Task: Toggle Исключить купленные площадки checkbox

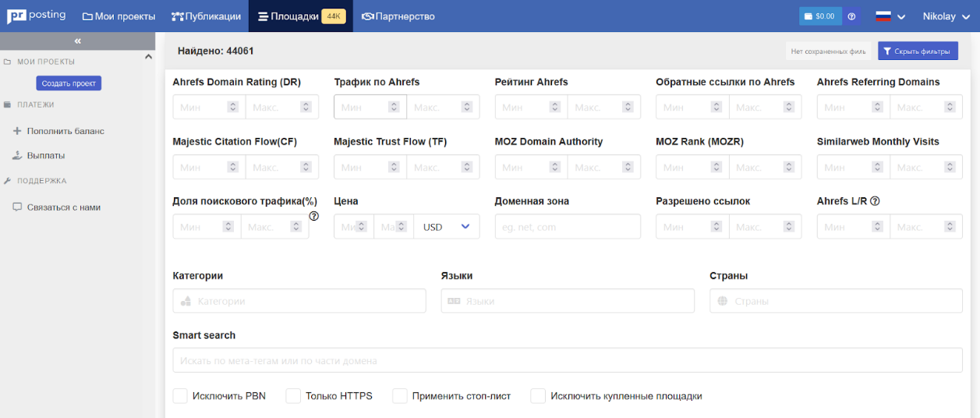Action: [538, 396]
